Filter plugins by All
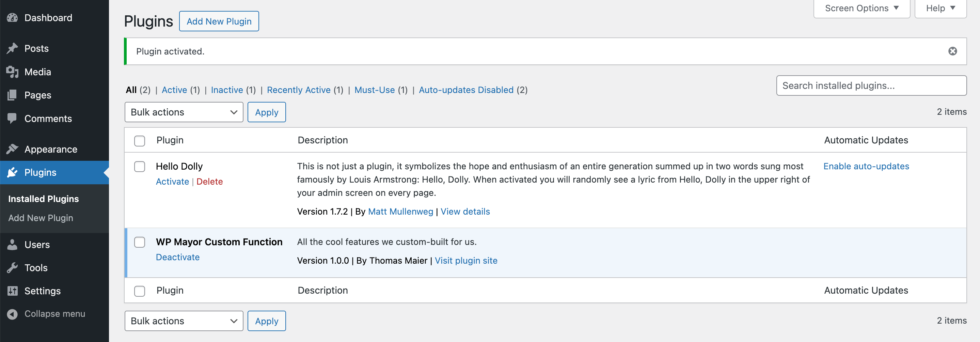The image size is (980, 342). [131, 90]
